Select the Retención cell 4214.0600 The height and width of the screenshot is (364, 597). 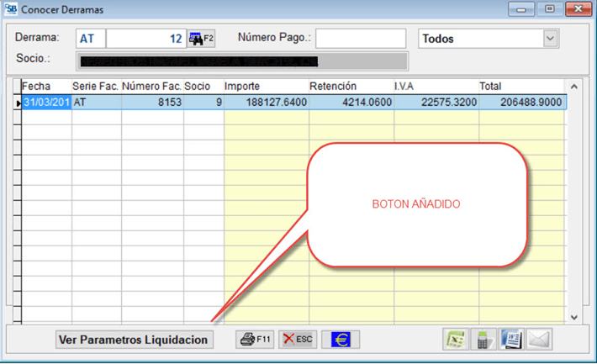[351, 102]
